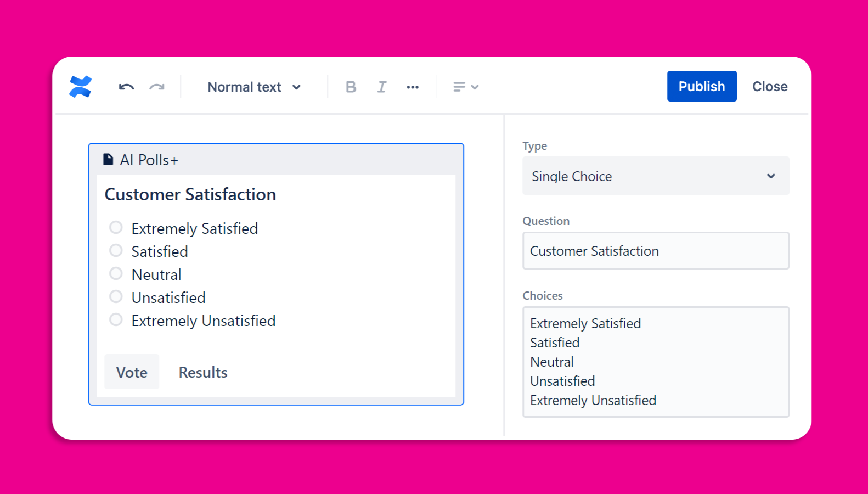The image size is (868, 494).
Task: Click the AI Polls+ document icon
Action: (109, 160)
